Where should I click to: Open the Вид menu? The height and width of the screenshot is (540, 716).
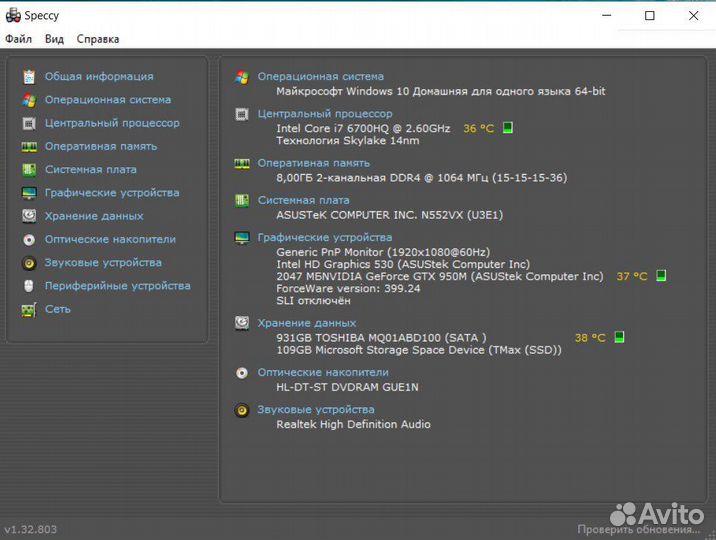click(54, 39)
